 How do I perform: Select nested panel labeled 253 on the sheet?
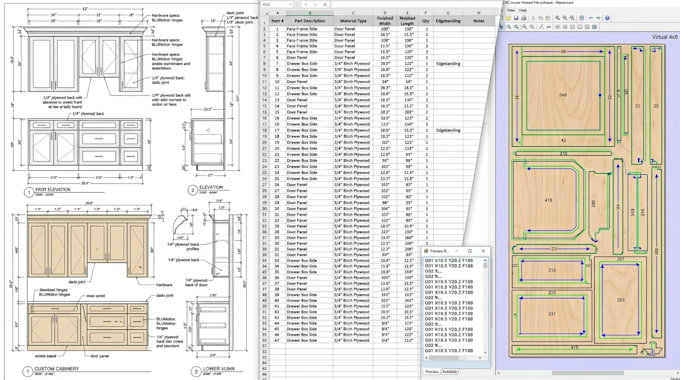[x=621, y=300]
